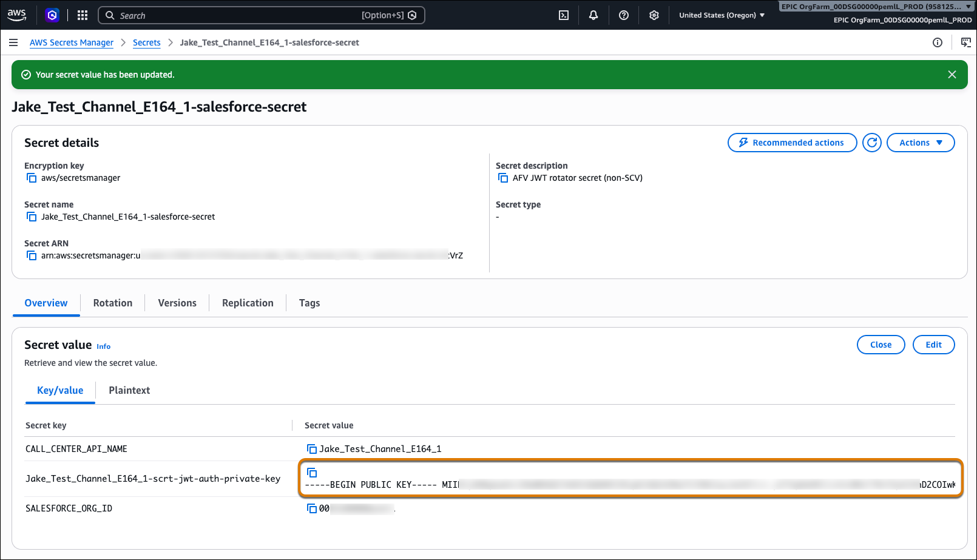Image resolution: width=977 pixels, height=560 pixels.
Task: Click the AWS logo home icon
Action: tap(17, 15)
